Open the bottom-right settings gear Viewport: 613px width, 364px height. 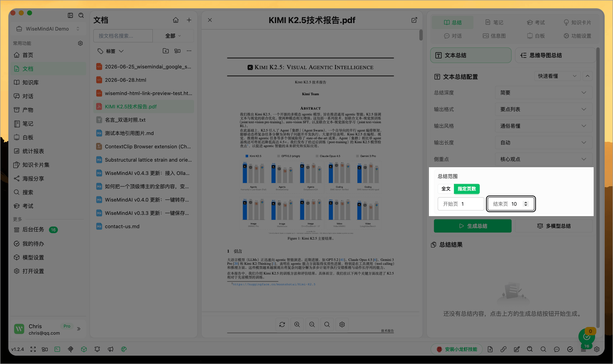point(597,349)
